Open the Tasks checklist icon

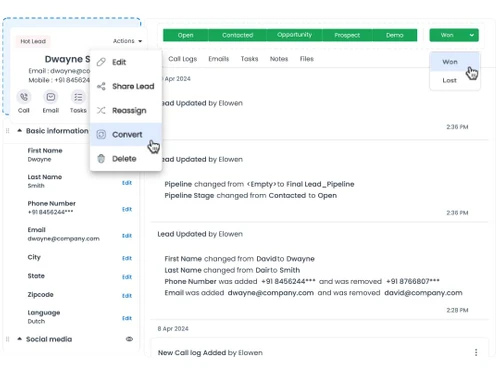78,97
